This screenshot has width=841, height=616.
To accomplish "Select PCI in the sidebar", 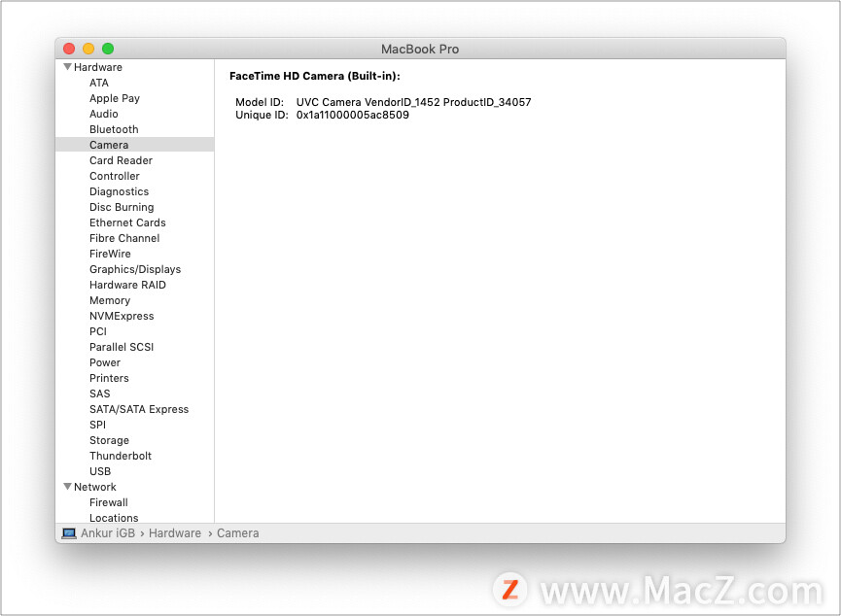I will pyautogui.click(x=97, y=331).
